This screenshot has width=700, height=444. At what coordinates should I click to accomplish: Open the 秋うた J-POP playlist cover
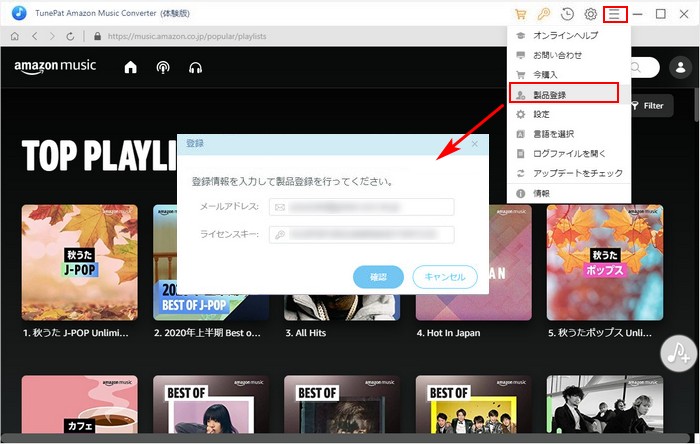(x=79, y=262)
